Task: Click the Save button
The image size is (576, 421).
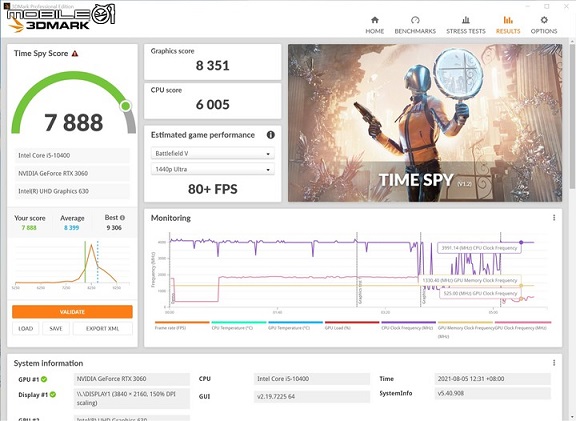Action: pyautogui.click(x=56, y=328)
